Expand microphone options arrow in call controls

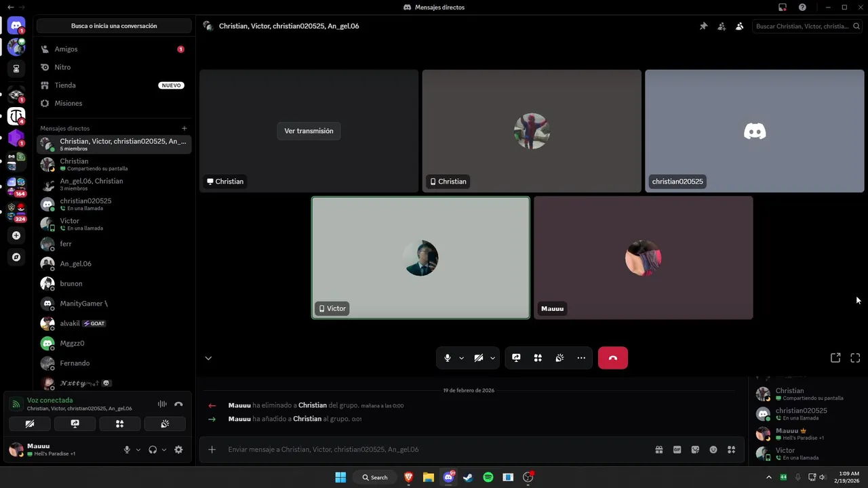point(461,358)
